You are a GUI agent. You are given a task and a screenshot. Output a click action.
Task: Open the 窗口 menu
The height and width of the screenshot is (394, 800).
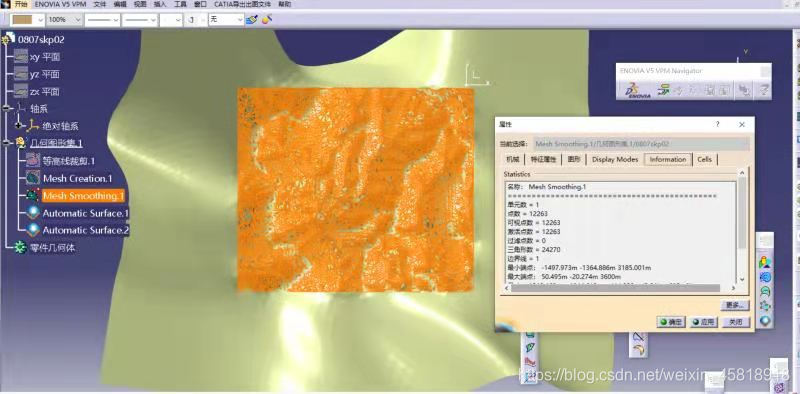pyautogui.click(x=200, y=4)
